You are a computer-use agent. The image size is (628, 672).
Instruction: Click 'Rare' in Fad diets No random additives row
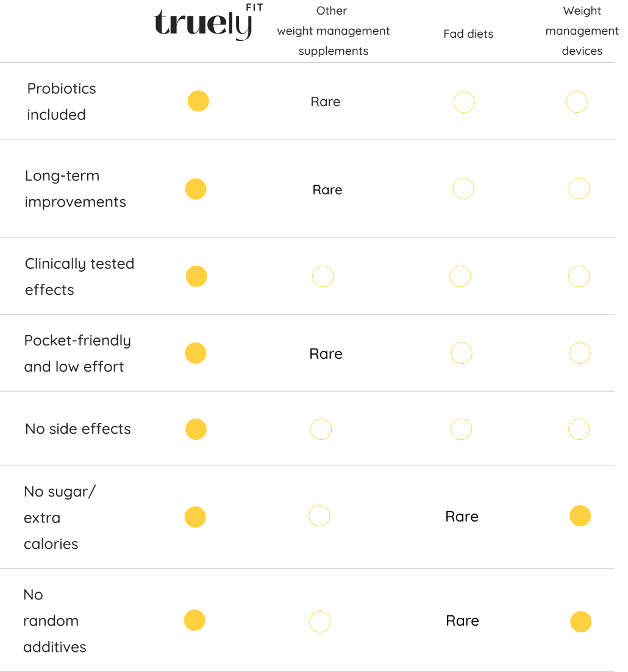(462, 621)
